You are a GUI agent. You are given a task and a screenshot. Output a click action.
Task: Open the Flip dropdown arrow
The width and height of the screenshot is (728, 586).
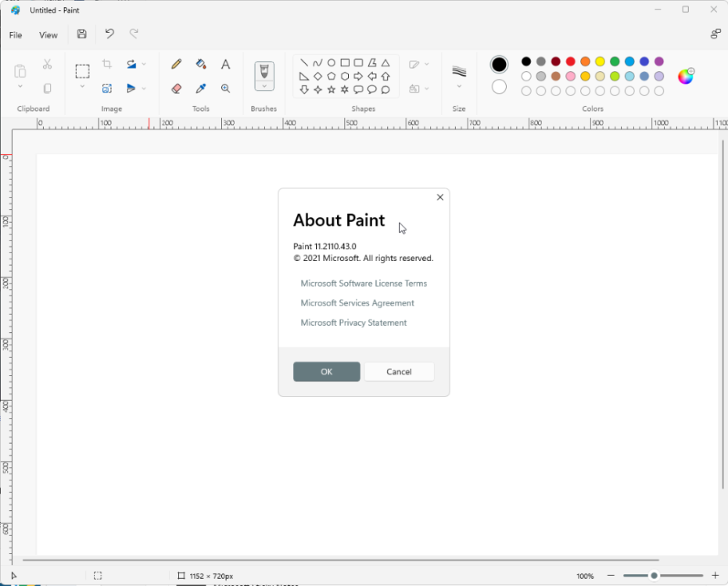[144, 88]
